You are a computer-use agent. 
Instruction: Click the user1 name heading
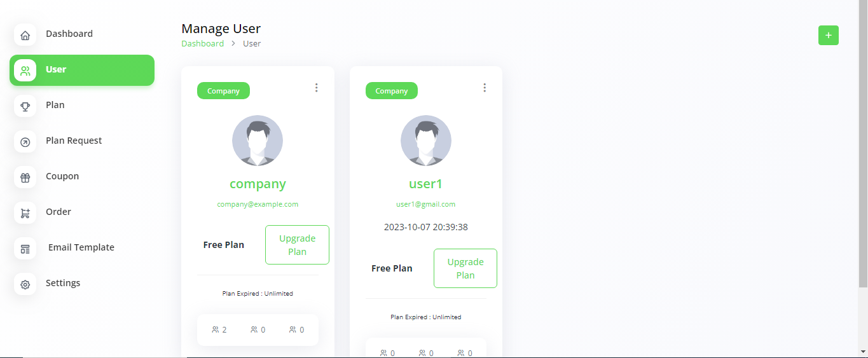tap(425, 184)
